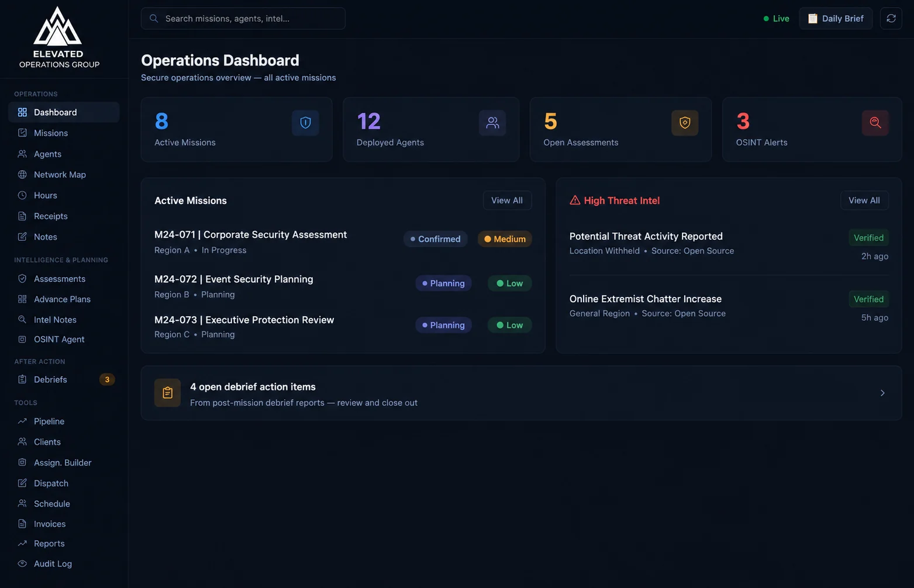Viewport: 914px width, 588px height.
Task: Click the Low badge on M24-073 row
Action: pos(510,326)
